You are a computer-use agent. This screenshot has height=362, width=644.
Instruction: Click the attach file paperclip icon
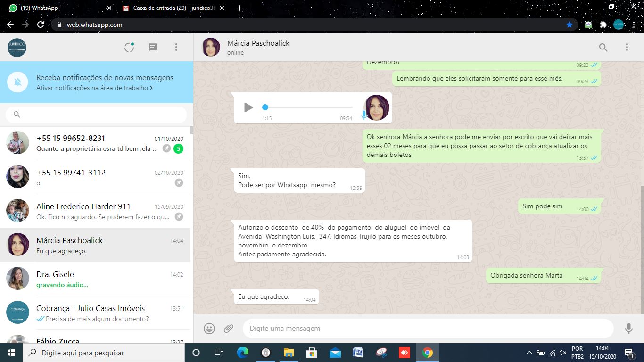tap(229, 329)
